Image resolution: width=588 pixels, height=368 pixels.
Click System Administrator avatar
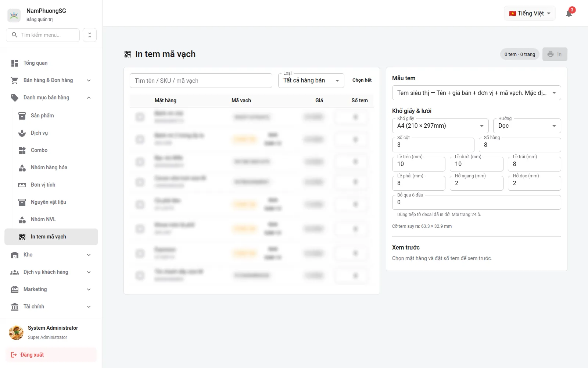(16, 333)
